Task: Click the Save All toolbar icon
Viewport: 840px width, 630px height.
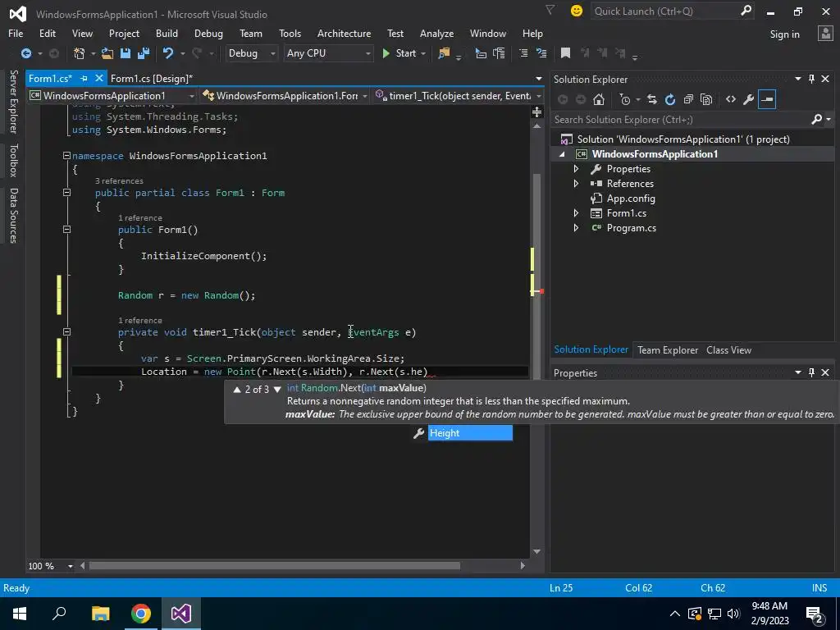Action: 143,53
